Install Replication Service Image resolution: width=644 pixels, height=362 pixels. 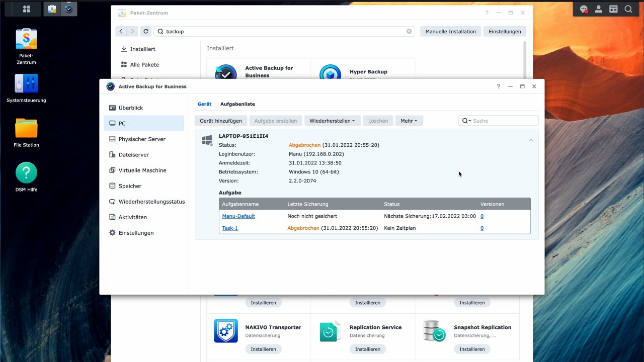click(x=368, y=349)
